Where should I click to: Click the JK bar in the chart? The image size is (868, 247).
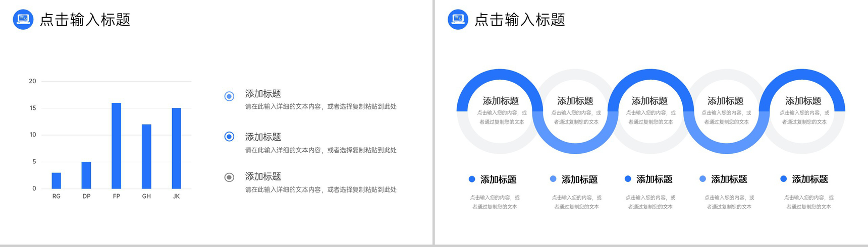[x=176, y=148]
